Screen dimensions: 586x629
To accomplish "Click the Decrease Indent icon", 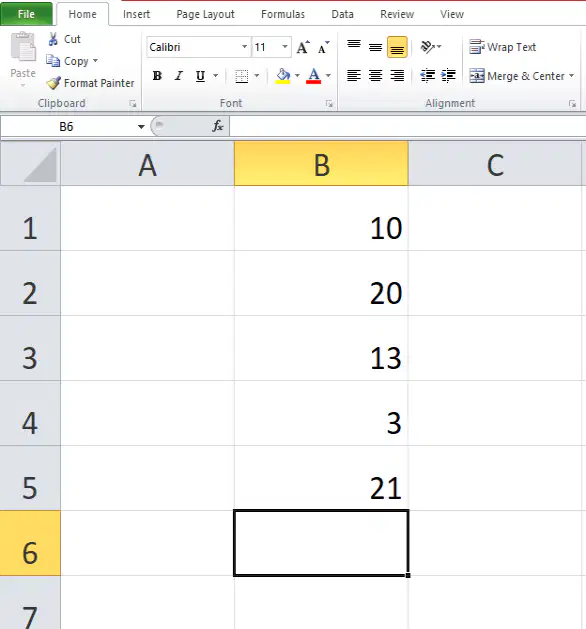I will (428, 75).
